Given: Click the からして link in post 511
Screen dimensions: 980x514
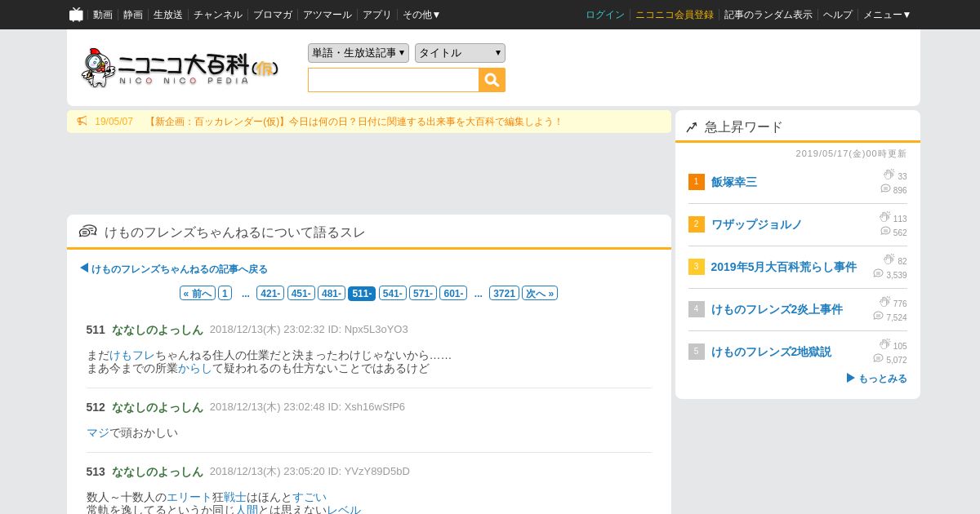Looking at the screenshot, I should coord(195,368).
